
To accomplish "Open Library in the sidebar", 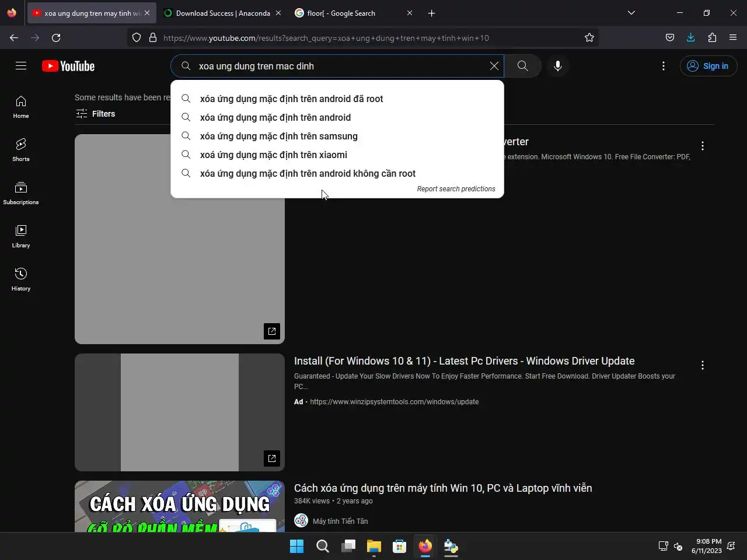I will tap(21, 237).
